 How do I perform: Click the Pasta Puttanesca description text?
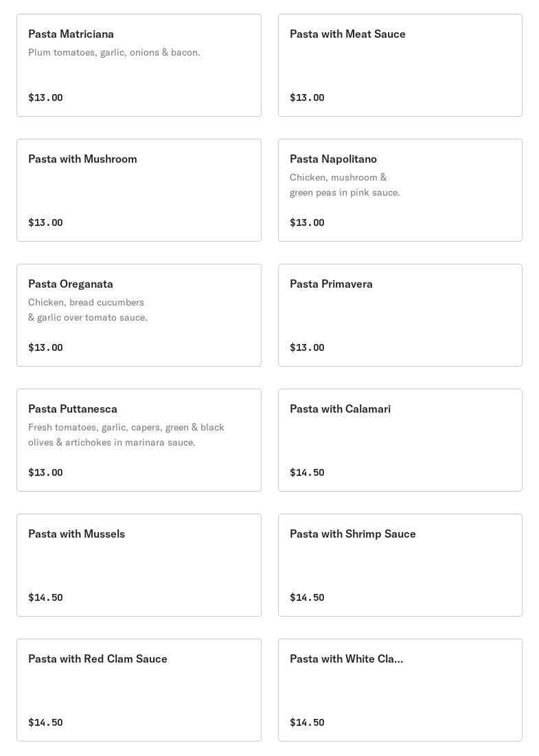pyautogui.click(x=126, y=435)
